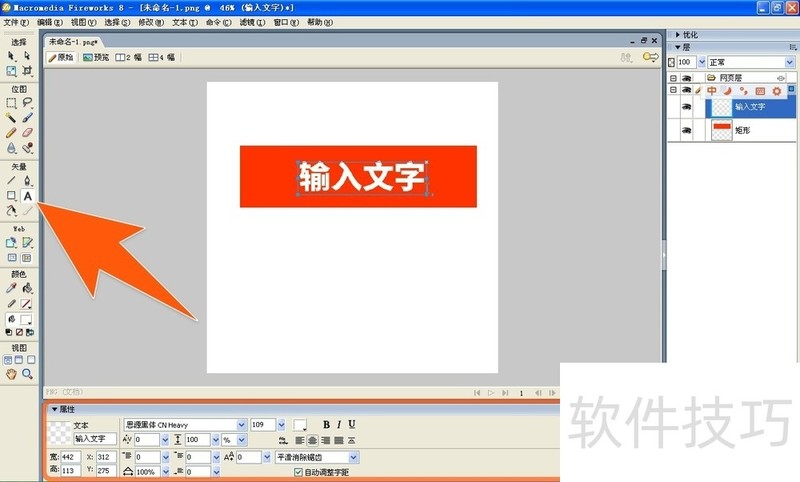The width and height of the screenshot is (800, 482).
Task: Open the 视图 menu
Action: pos(83,22)
